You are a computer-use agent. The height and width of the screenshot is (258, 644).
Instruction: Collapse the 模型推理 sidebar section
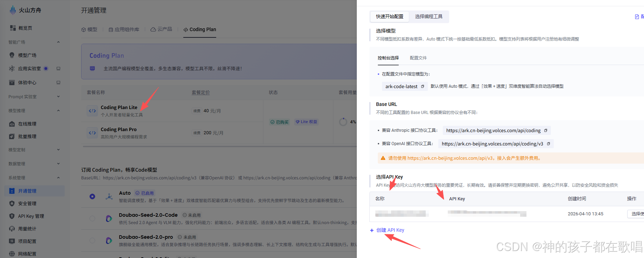click(x=58, y=110)
